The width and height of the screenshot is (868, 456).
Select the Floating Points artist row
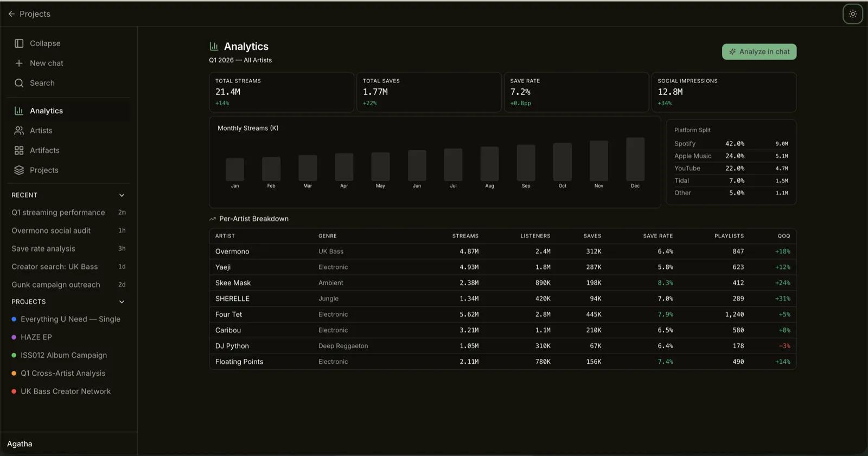[x=503, y=362]
